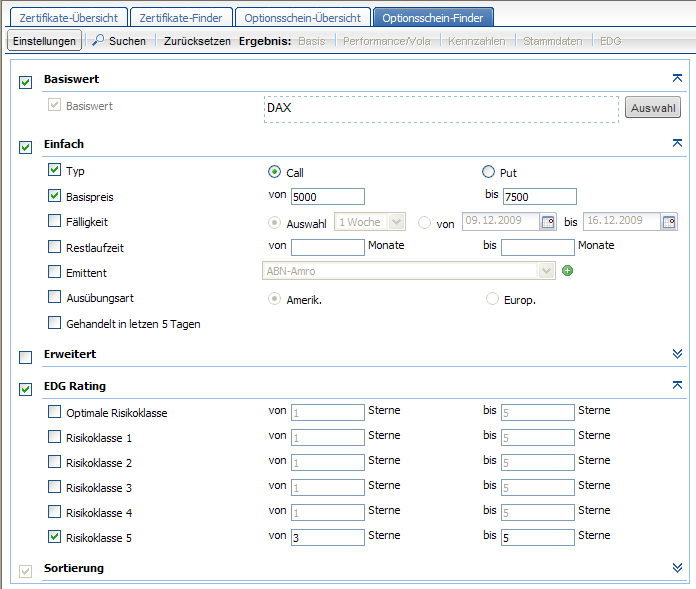Viewport: 696px width, 589px height.
Task: Collapse the EDG Rating section arrow
Action: click(x=677, y=385)
